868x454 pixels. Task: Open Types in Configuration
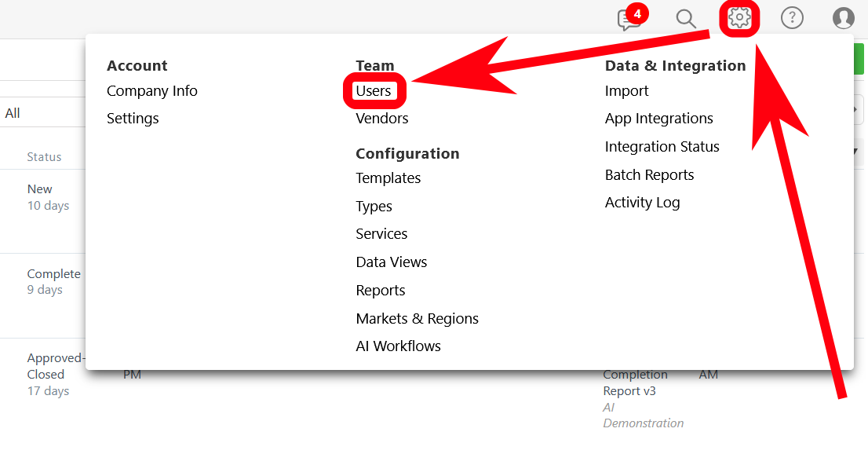[374, 207]
